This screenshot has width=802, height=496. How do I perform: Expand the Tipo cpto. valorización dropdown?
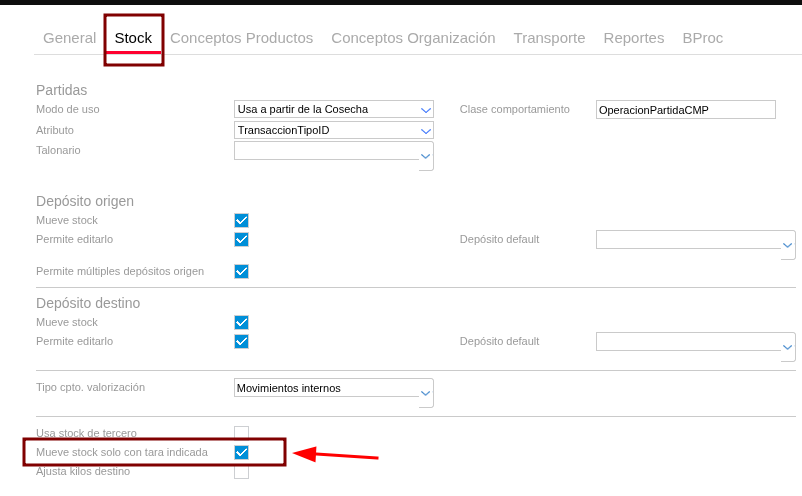click(426, 393)
